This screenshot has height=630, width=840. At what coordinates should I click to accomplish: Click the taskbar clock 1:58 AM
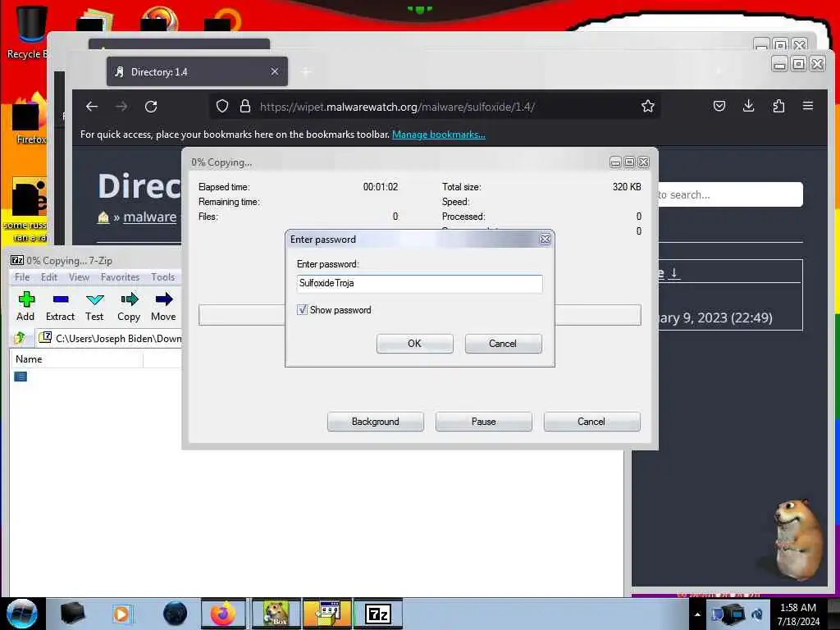click(x=798, y=614)
